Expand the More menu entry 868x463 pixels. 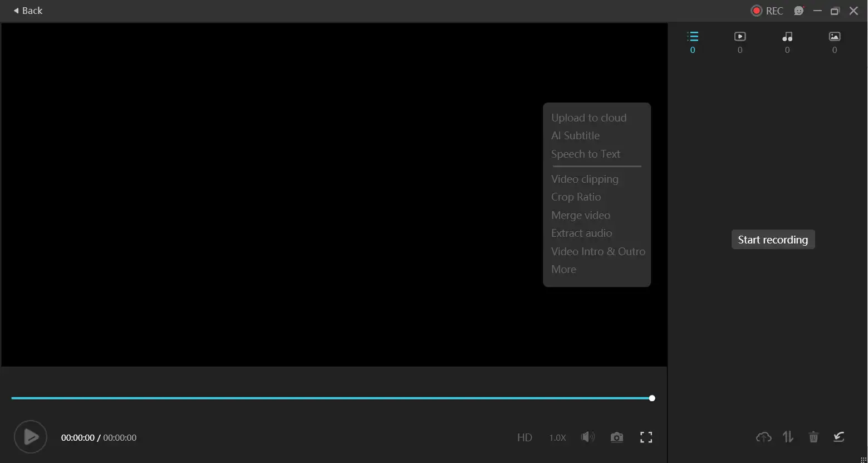pyautogui.click(x=563, y=269)
